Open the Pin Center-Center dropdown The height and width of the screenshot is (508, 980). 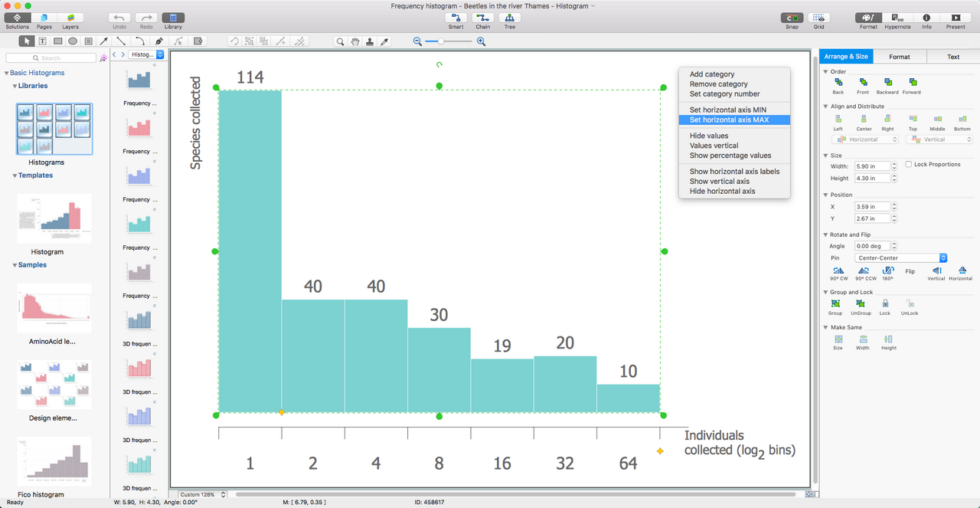[902, 258]
